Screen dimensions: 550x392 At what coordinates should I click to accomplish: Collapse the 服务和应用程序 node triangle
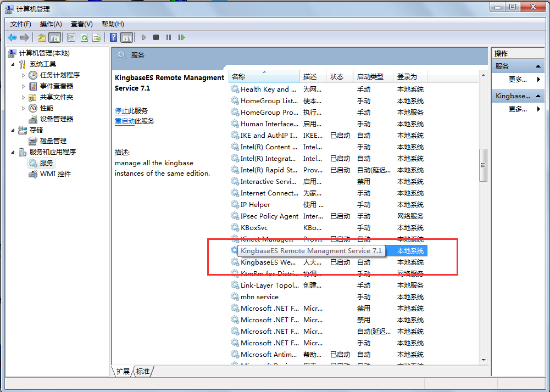[x=13, y=152]
